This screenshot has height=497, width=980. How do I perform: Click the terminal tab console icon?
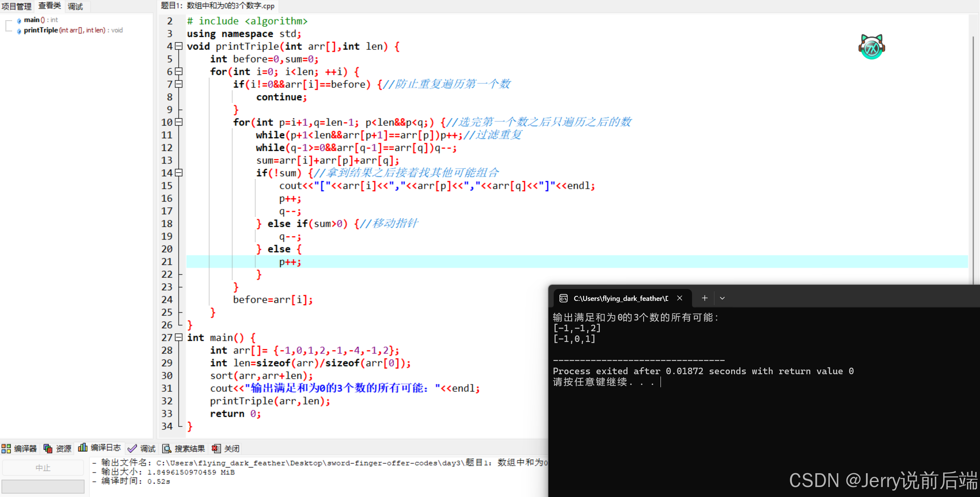point(563,298)
